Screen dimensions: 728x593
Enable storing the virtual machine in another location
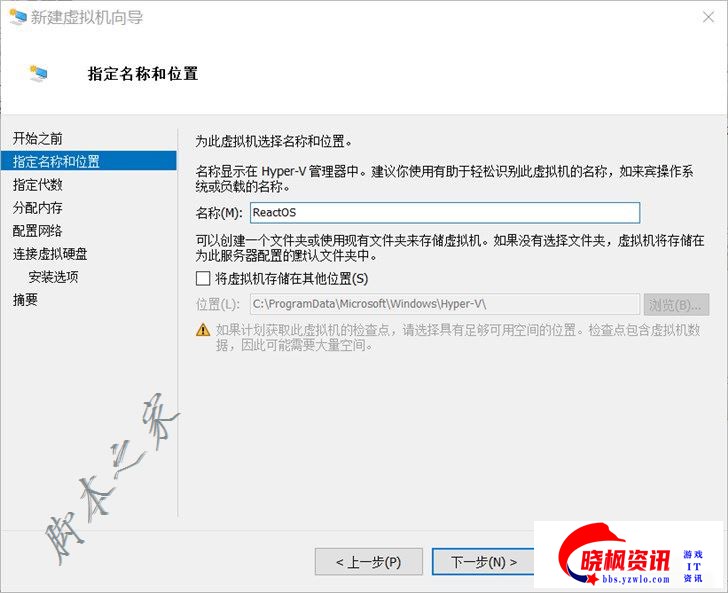tap(204, 279)
